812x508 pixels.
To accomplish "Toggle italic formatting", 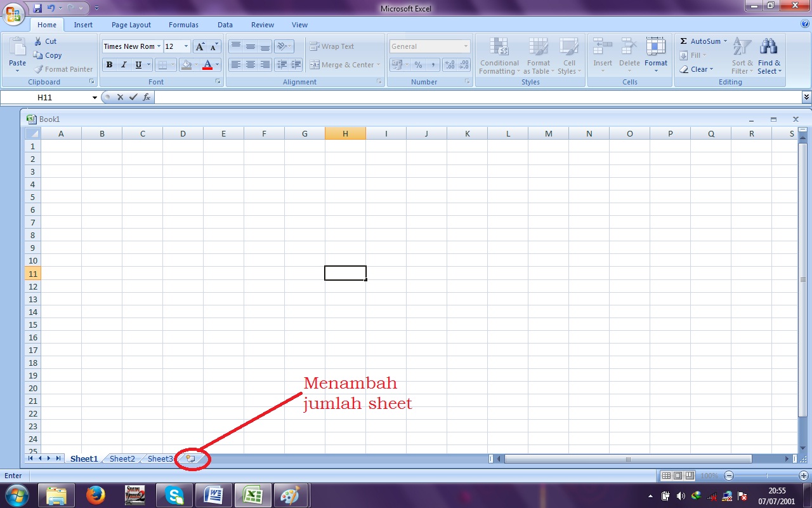I will pos(124,65).
